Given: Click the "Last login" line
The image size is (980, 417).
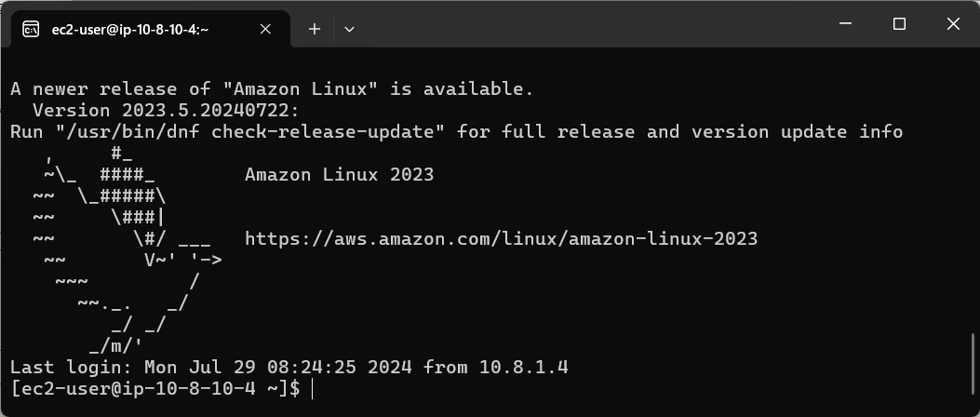Looking at the screenshot, I should coord(289,367).
